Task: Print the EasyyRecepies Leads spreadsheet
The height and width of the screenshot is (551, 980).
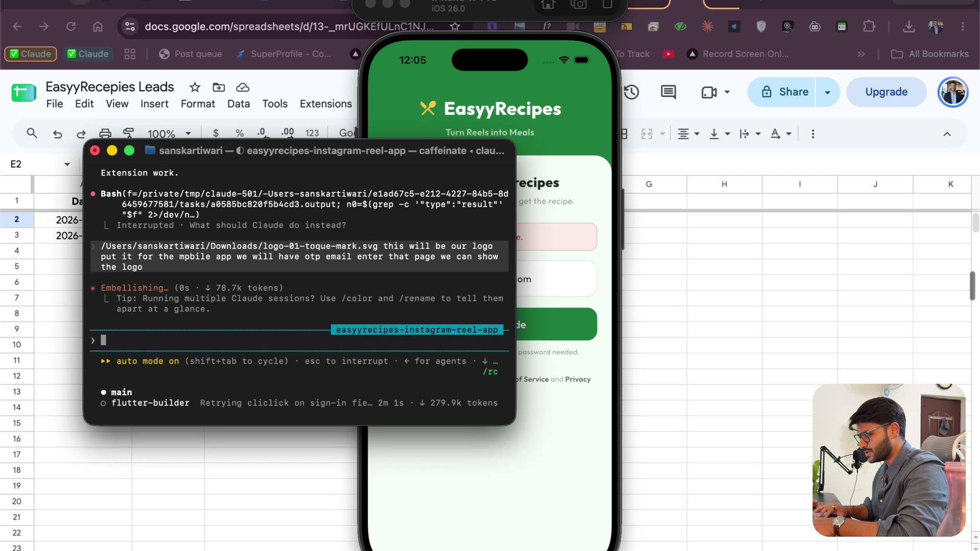Action: tap(105, 134)
